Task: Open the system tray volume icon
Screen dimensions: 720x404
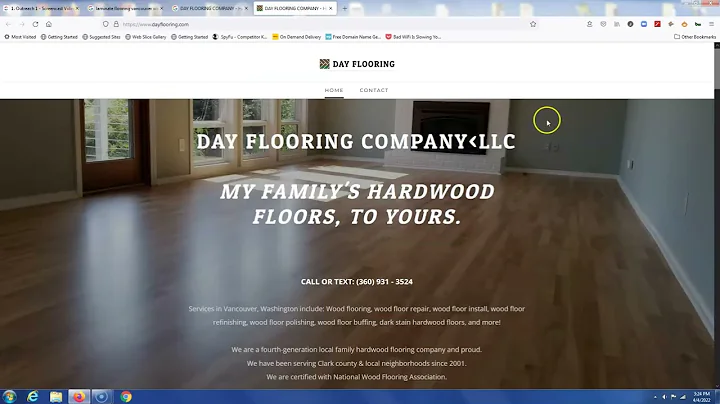Action: pyautogui.click(x=664, y=397)
